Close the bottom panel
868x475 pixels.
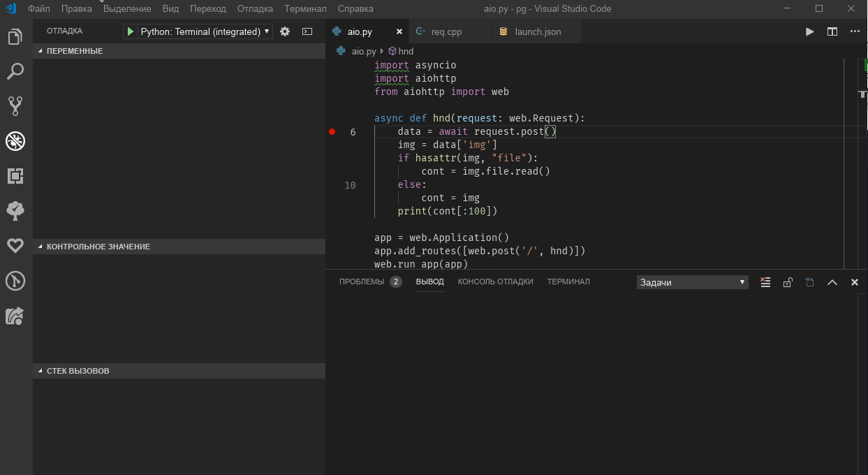[x=854, y=282]
